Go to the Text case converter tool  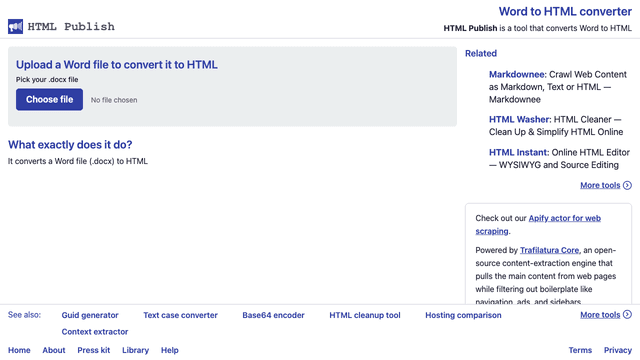pyautogui.click(x=180, y=315)
